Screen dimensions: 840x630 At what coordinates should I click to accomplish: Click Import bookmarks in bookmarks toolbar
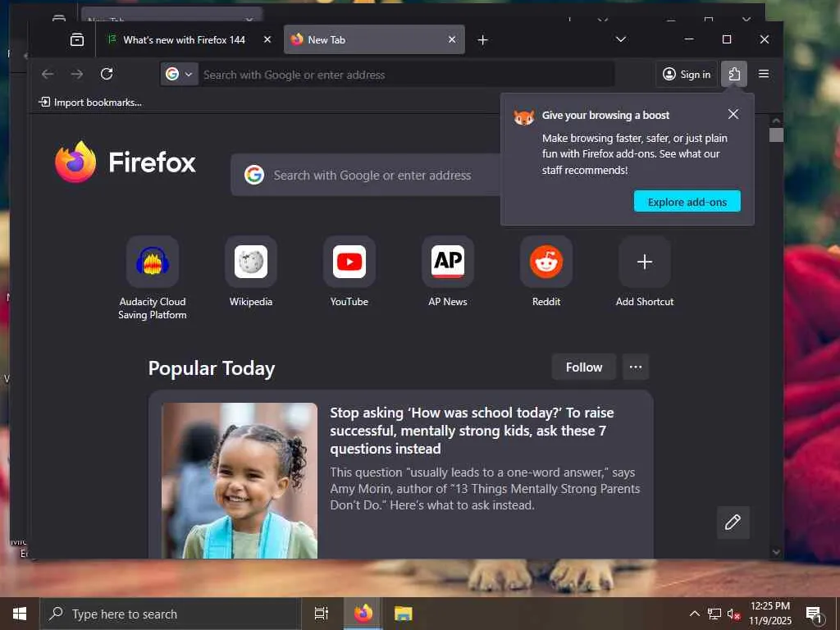[x=90, y=103]
